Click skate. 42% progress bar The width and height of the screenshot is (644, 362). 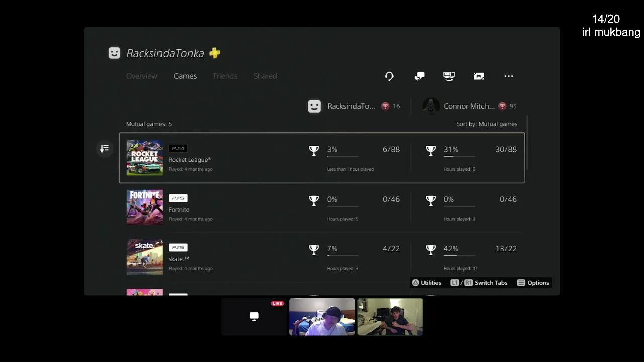tap(459, 256)
